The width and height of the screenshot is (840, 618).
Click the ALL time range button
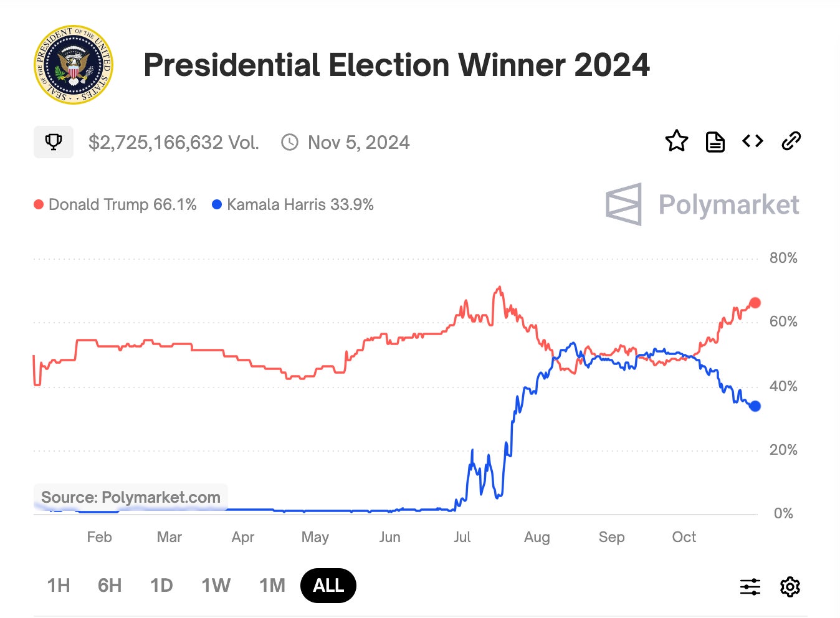click(x=328, y=585)
